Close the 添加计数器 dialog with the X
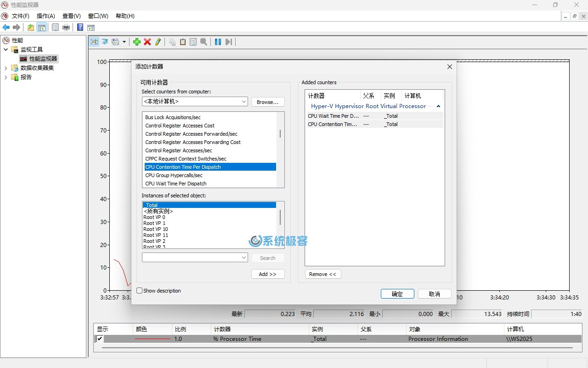Screen dimensions: 588x368 (450, 67)
